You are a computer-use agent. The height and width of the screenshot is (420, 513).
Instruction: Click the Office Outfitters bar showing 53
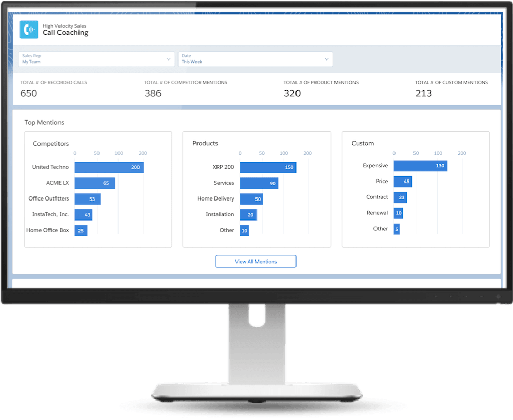[x=87, y=199]
